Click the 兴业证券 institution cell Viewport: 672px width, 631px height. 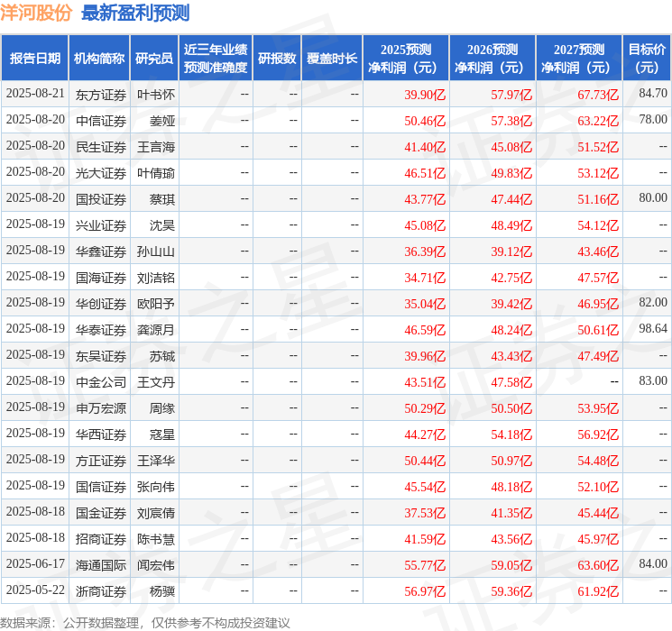pyautogui.click(x=101, y=225)
